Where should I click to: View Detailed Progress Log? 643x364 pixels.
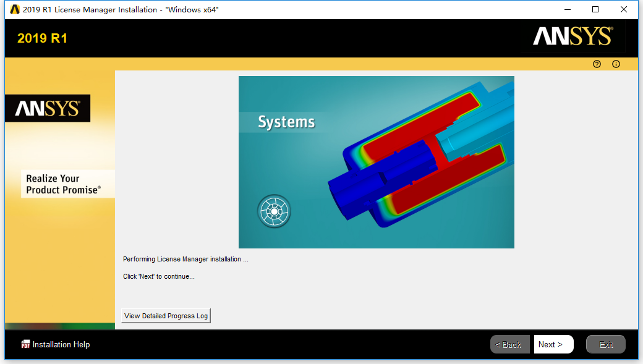(166, 316)
